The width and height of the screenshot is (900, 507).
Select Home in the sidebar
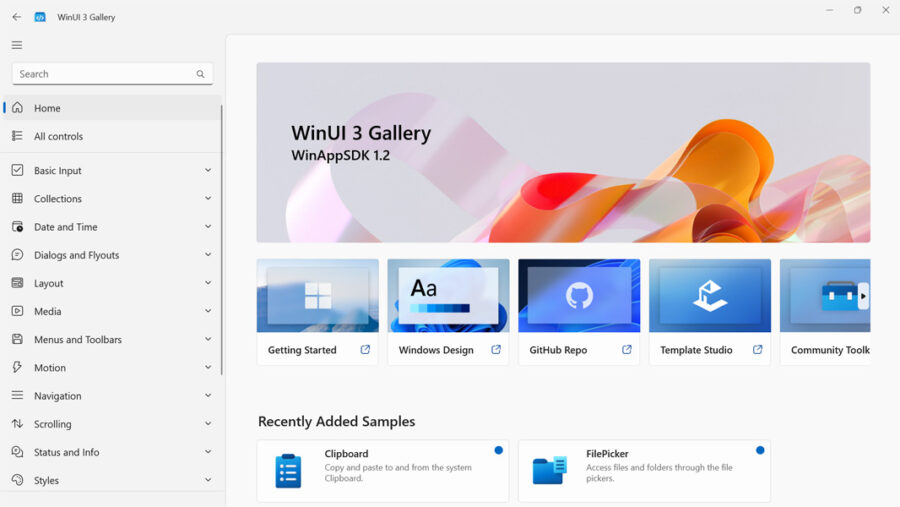(47, 108)
